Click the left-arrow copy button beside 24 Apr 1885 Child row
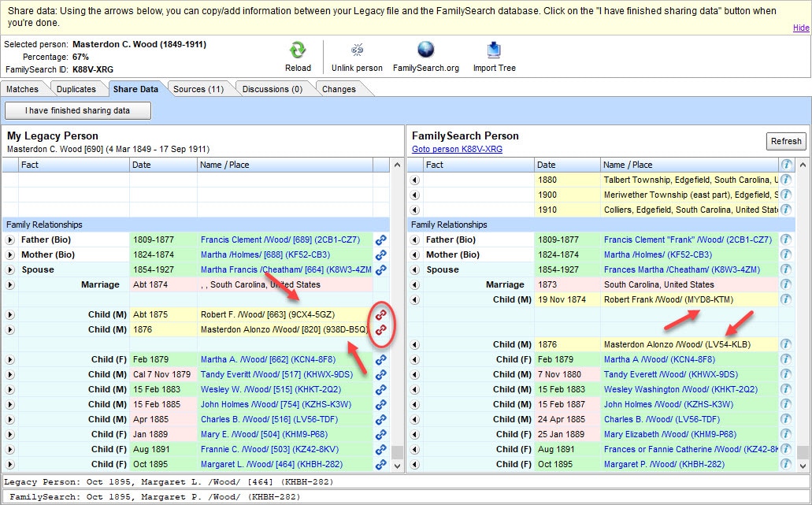 tap(415, 420)
